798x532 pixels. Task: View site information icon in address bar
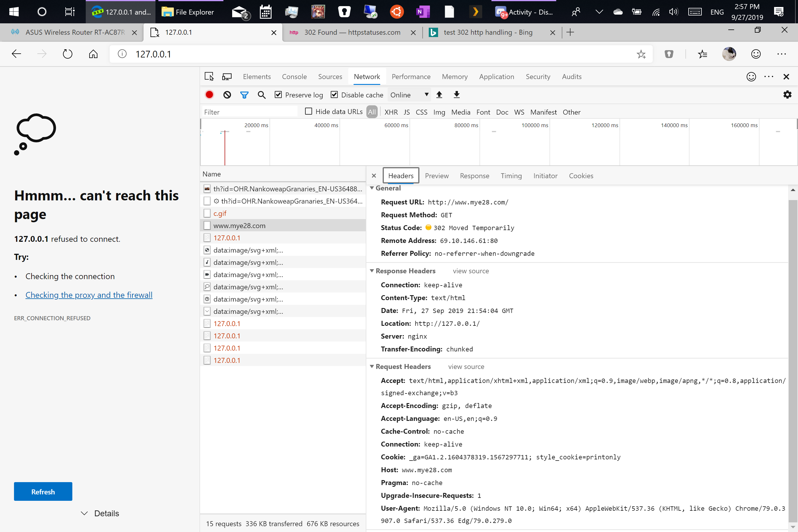(x=122, y=54)
